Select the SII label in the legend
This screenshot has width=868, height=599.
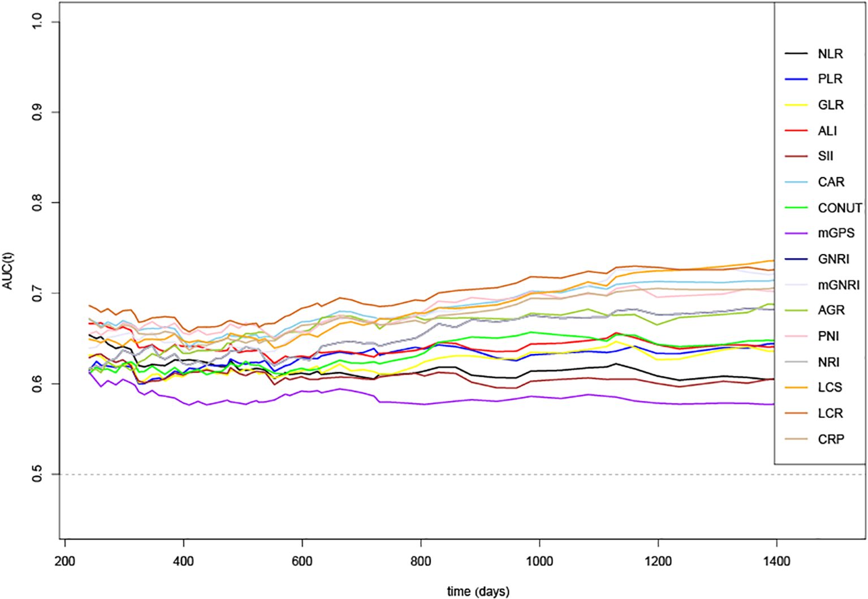826,157
